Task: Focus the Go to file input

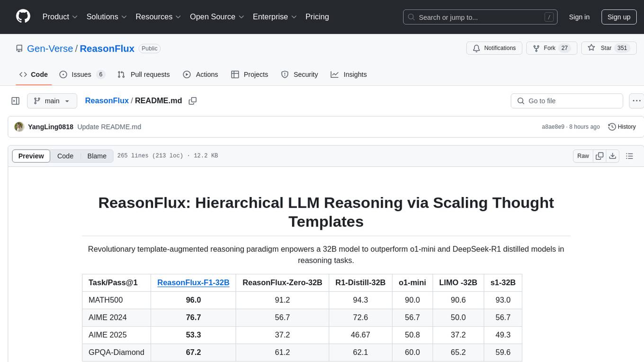Action: 567,101
